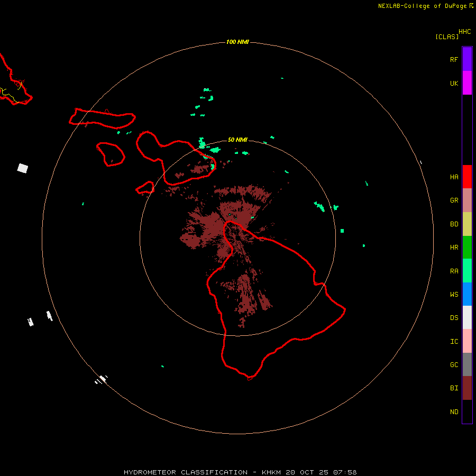Pick the RA light green swatch
476x476 pixels.
[x=467, y=271]
